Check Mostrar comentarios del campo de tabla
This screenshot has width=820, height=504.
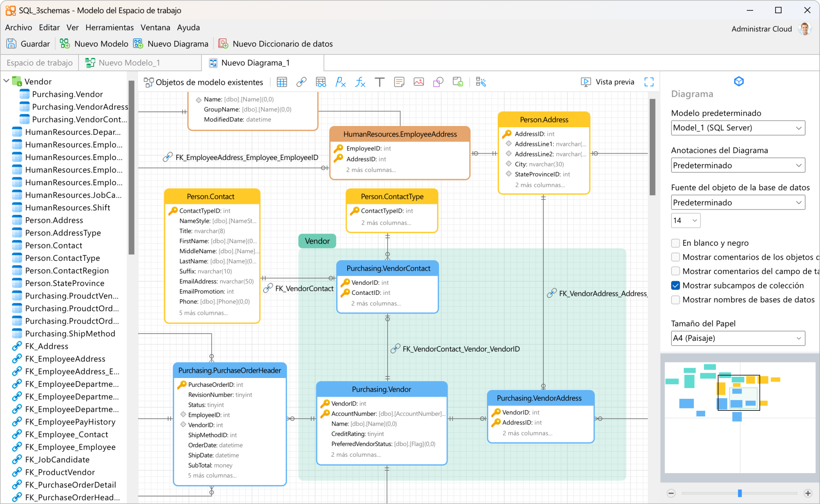[x=675, y=271]
